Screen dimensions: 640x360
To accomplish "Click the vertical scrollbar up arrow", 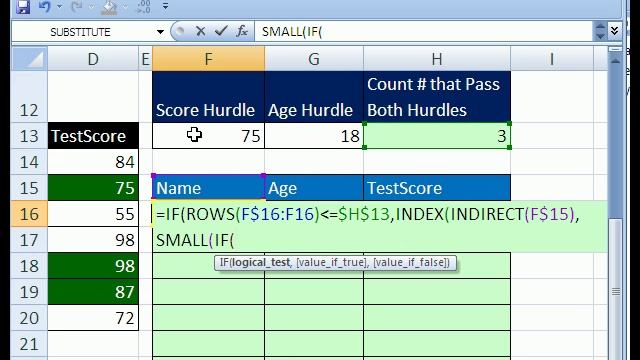I will [x=616, y=61].
